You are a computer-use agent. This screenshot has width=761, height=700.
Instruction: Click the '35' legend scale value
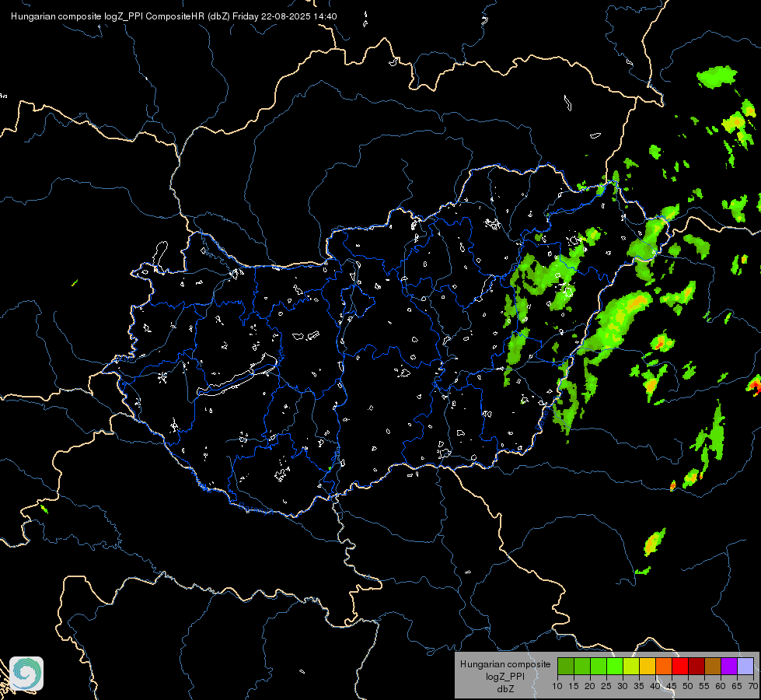[x=639, y=687]
